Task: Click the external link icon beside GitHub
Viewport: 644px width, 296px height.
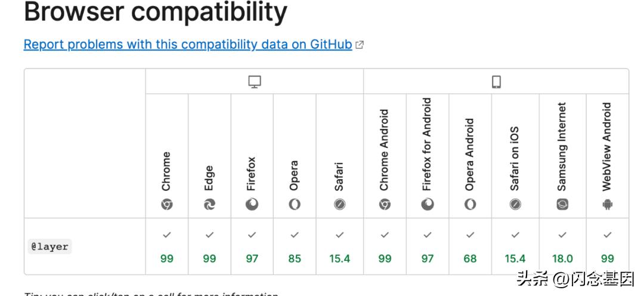Action: 360,45
